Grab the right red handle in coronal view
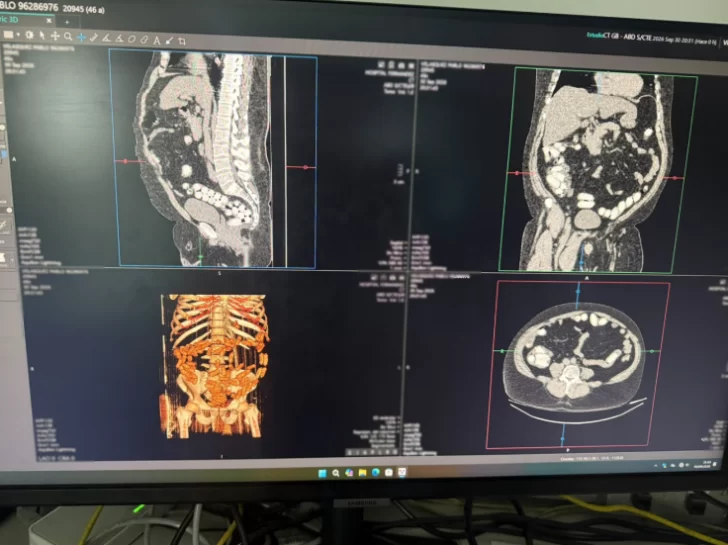Screen dimensions: 728x545 (x=675, y=178)
